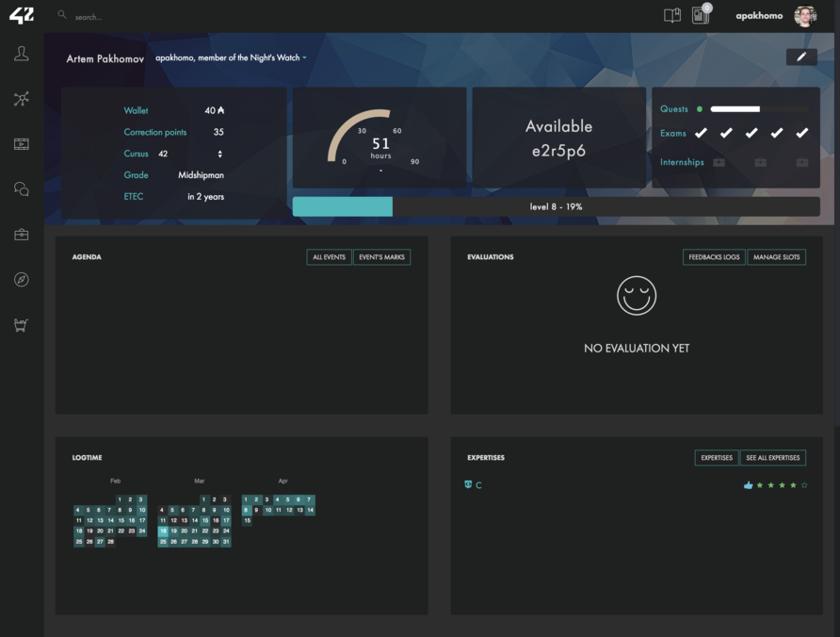Open the Cursus 42 selector
The height and width of the screenshot is (637, 840).
(x=219, y=154)
